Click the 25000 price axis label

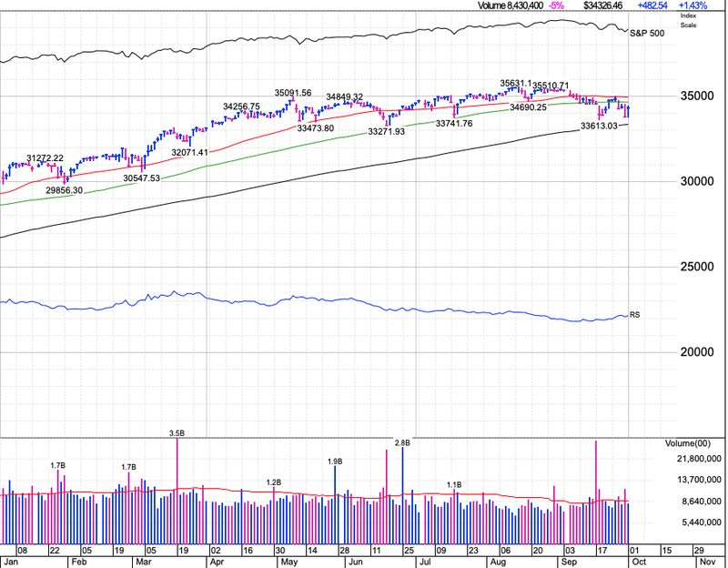(x=697, y=267)
